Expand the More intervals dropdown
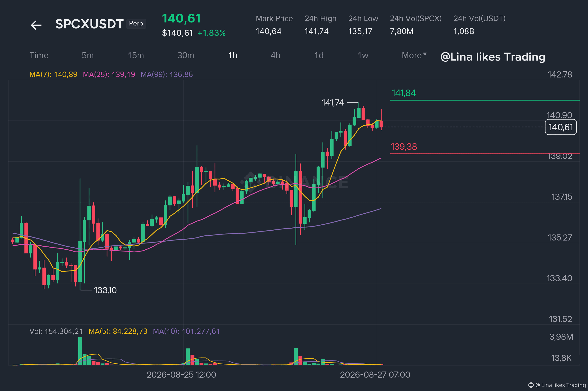This screenshot has height=391, width=588. point(414,55)
